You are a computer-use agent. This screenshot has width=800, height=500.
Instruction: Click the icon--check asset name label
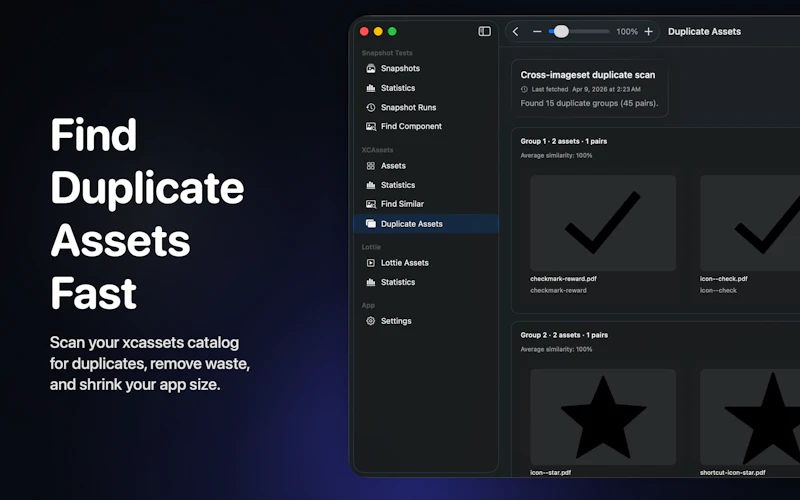[x=718, y=290]
